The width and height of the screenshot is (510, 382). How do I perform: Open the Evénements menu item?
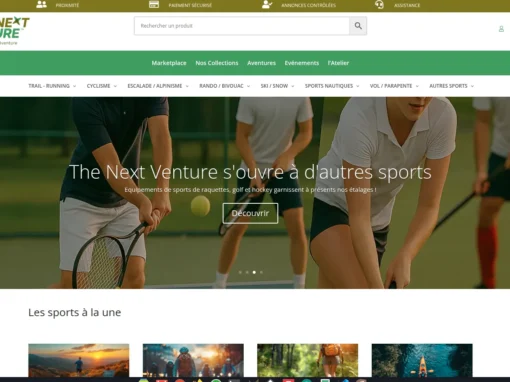click(302, 63)
